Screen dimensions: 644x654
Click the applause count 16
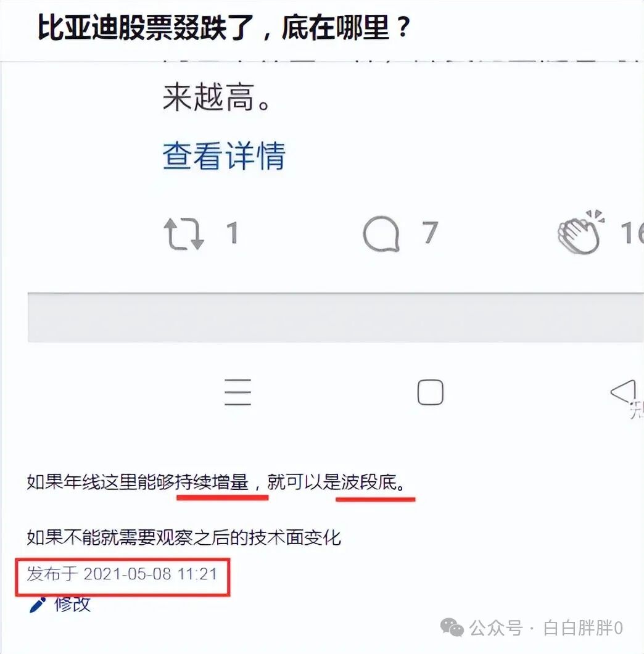click(632, 233)
